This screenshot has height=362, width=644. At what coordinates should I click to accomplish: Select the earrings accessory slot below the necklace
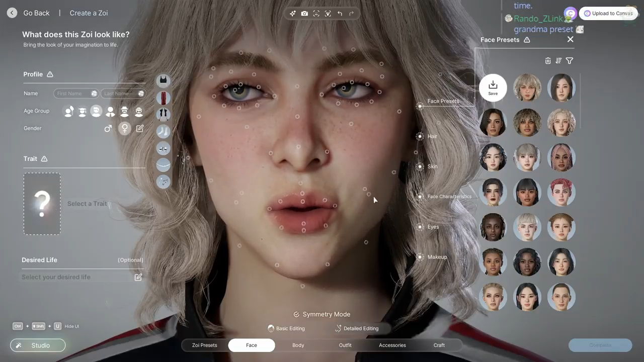point(163,182)
